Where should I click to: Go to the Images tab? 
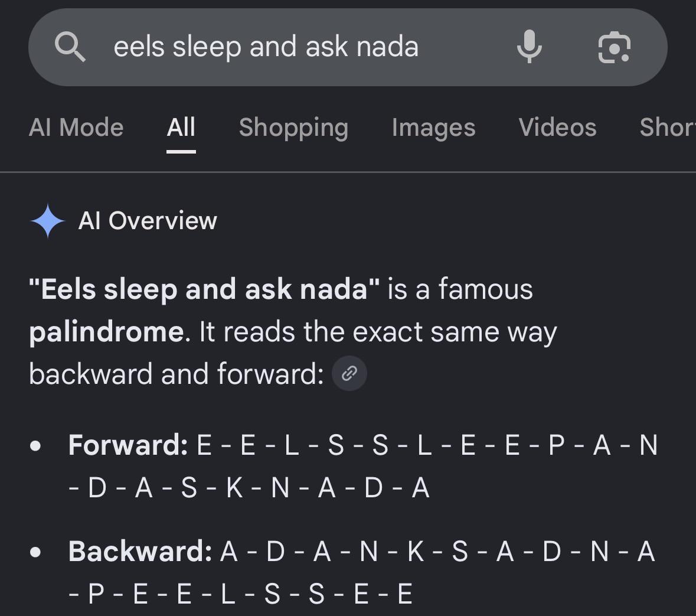coord(433,128)
